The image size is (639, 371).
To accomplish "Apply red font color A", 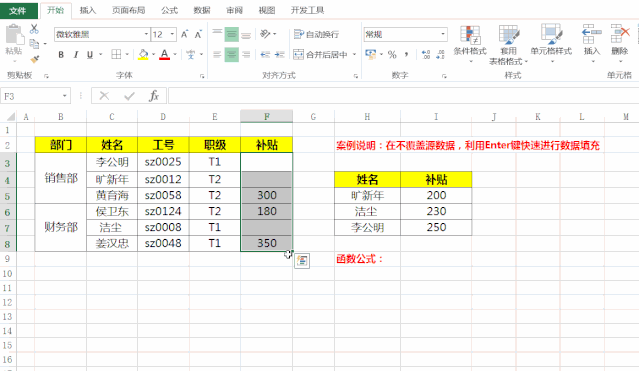I will [x=164, y=55].
